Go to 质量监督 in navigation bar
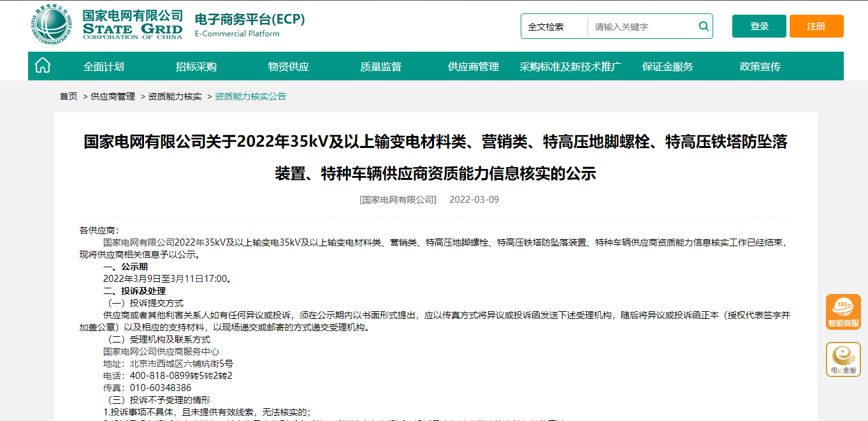Viewport: 868px width, 421px height. [x=380, y=66]
